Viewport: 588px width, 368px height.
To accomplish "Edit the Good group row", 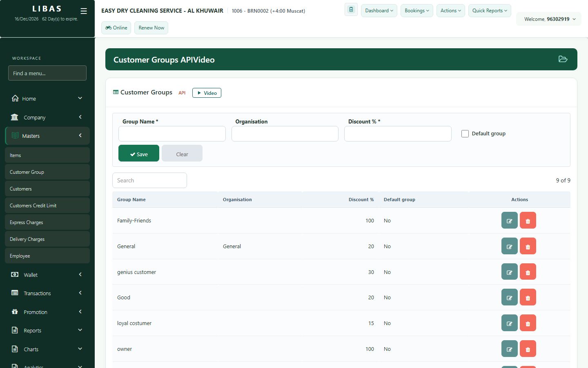I will (x=509, y=297).
